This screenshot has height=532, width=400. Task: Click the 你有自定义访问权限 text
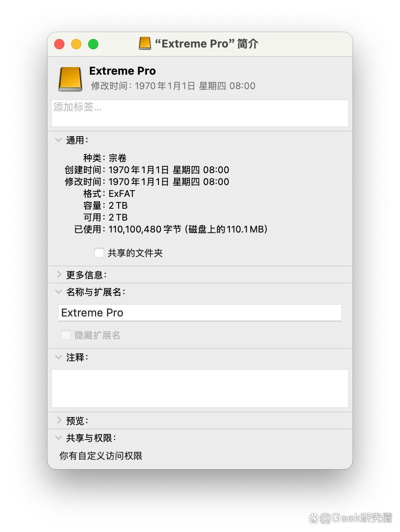(x=101, y=456)
